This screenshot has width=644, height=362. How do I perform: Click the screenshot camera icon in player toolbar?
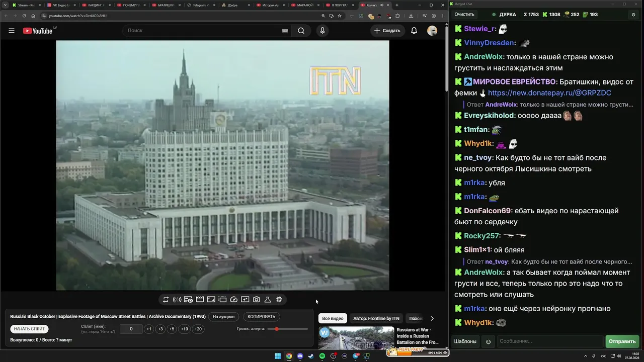pyautogui.click(x=257, y=299)
